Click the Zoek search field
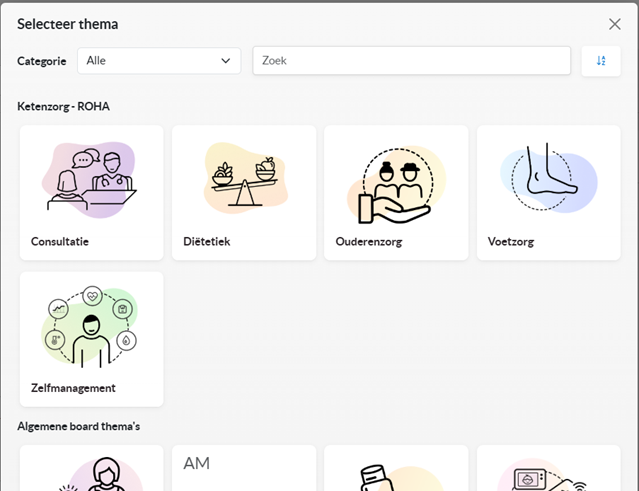Image resolution: width=639 pixels, height=491 pixels. (x=412, y=61)
